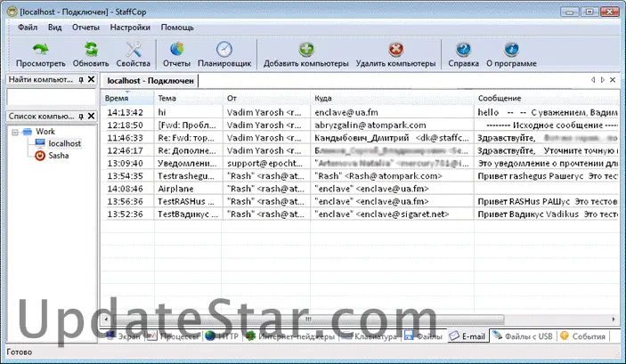Open the О программе info icon
This screenshot has width=626, height=364.
tap(511, 50)
